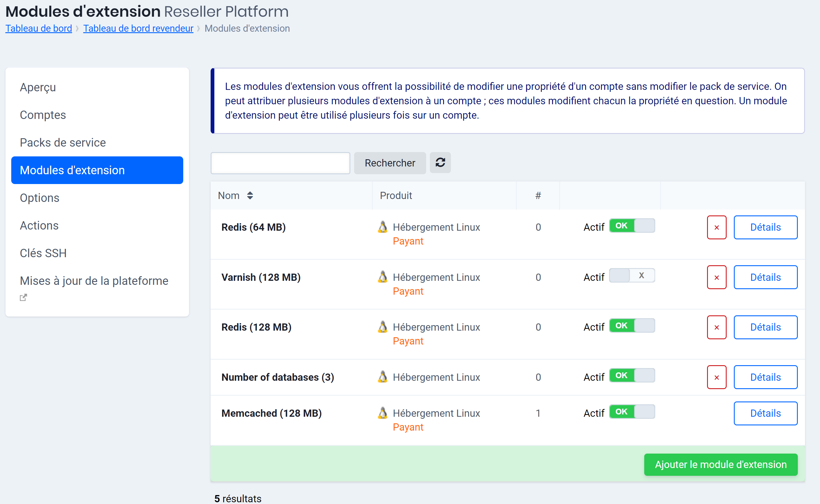820x504 pixels.
Task: Disable the Redis (64 MB) Actif toggle
Action: click(x=632, y=225)
